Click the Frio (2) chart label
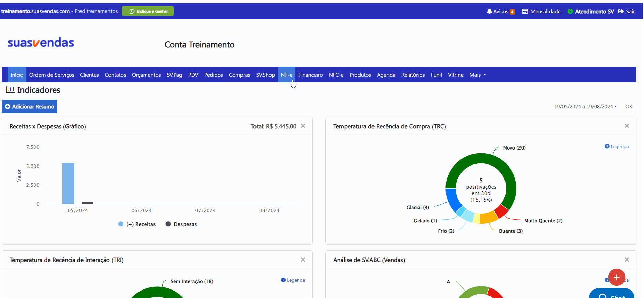This screenshot has height=298, width=644. [x=446, y=231]
